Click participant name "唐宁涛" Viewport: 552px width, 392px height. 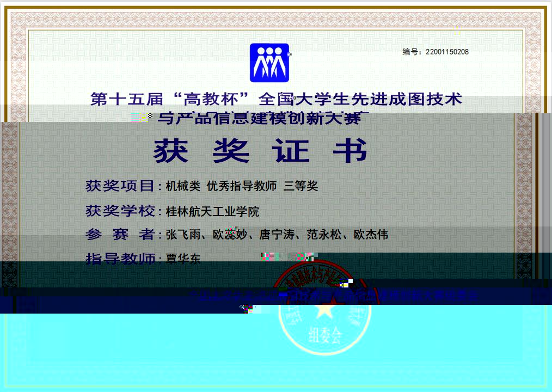point(277,234)
